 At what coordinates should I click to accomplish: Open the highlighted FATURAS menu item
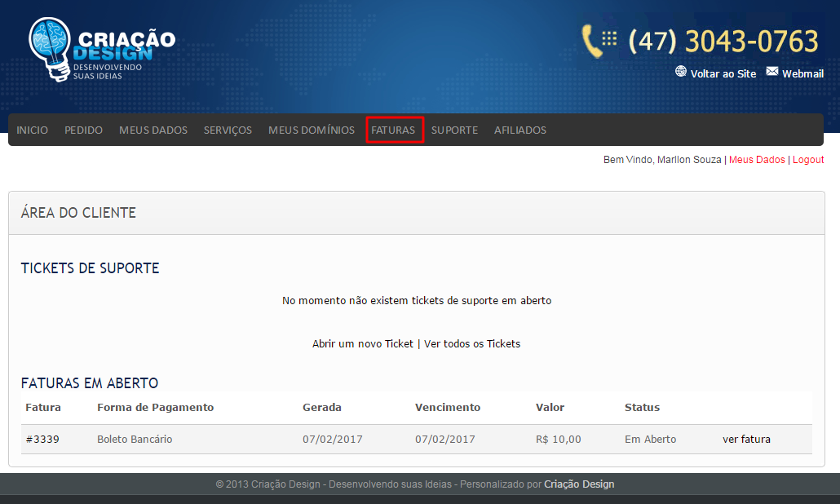pyautogui.click(x=393, y=130)
